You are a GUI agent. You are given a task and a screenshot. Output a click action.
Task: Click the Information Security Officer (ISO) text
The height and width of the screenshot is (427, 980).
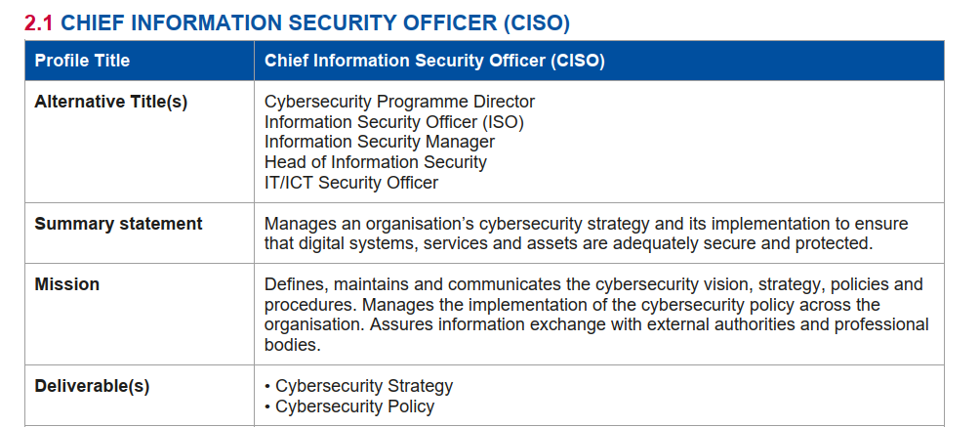pyautogui.click(x=393, y=121)
